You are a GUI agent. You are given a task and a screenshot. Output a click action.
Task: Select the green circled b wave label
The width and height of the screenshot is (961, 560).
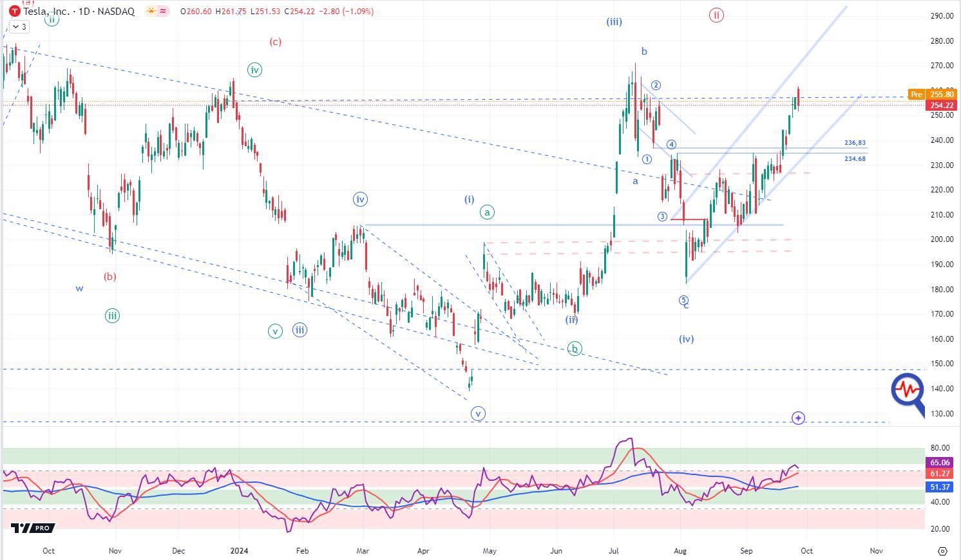[x=575, y=349]
